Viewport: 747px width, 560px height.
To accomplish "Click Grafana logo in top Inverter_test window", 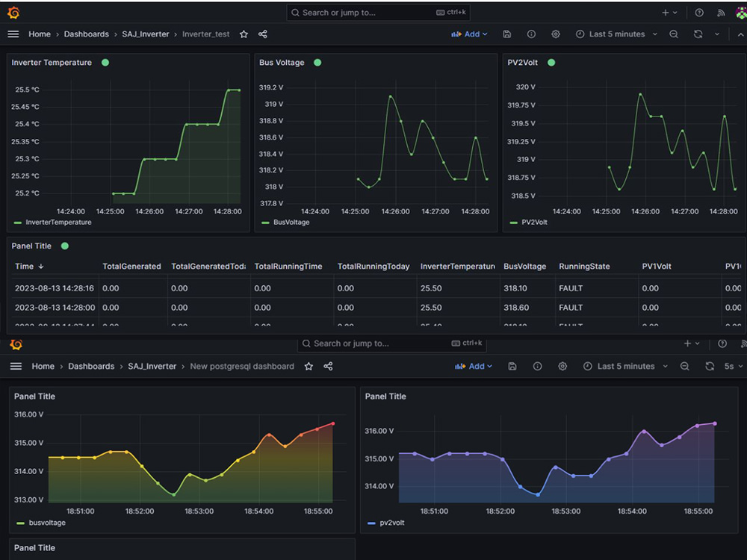I will point(13,13).
